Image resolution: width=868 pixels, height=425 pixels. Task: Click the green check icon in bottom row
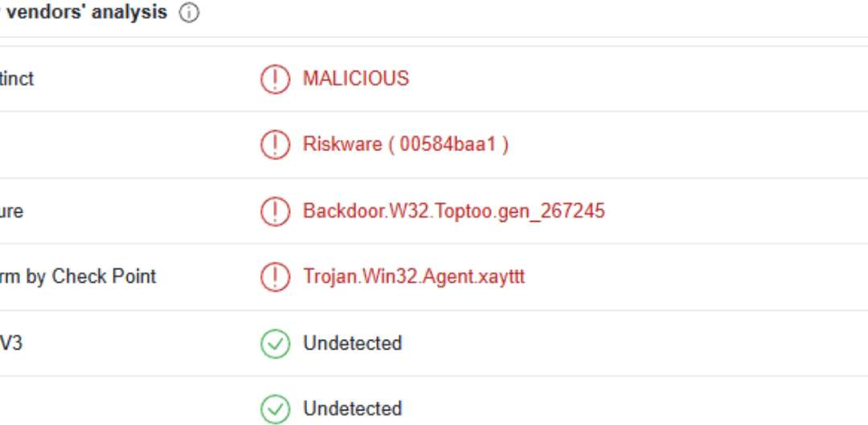[x=275, y=410]
